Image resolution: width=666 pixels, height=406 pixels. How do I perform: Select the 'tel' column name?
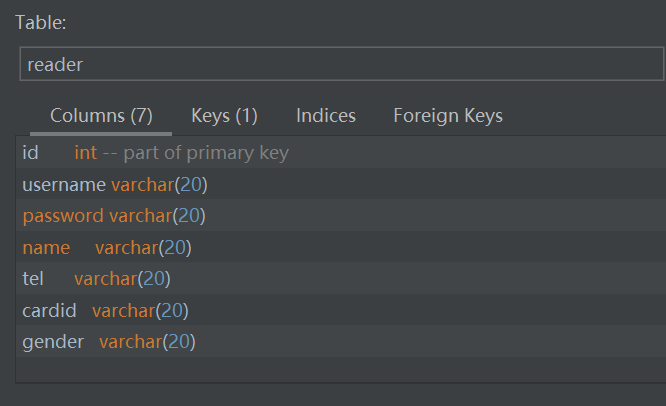click(x=33, y=279)
